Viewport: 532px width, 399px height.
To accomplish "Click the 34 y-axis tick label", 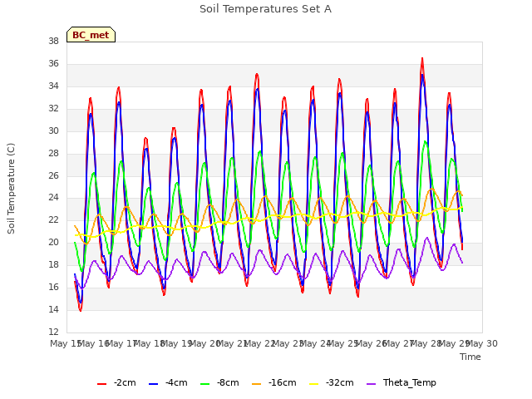I will (x=53, y=86).
